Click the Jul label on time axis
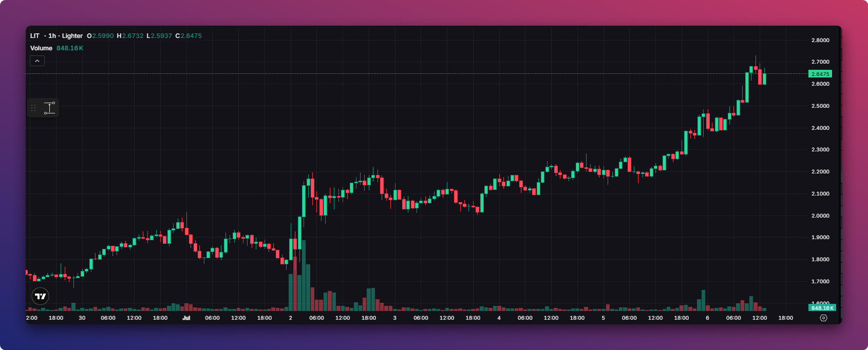 coord(186,318)
